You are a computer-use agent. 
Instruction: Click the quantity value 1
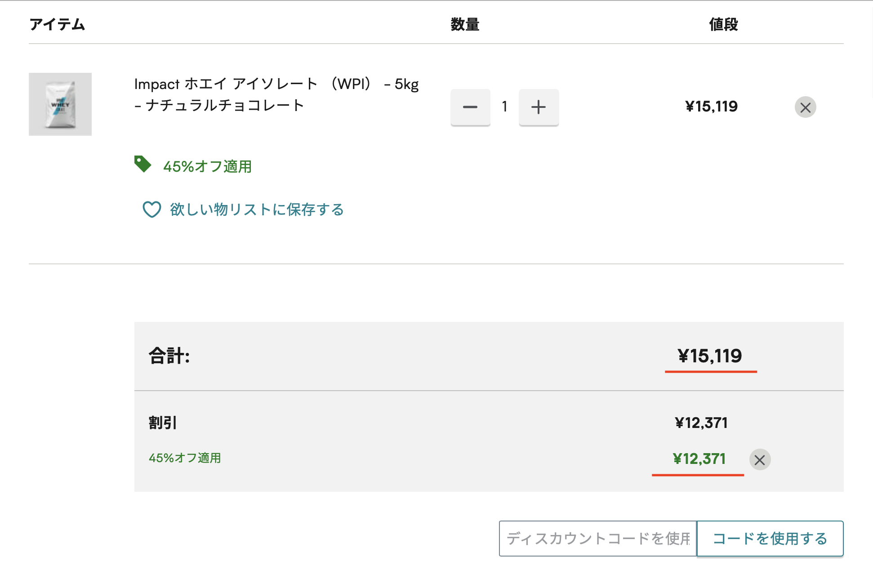click(x=504, y=107)
